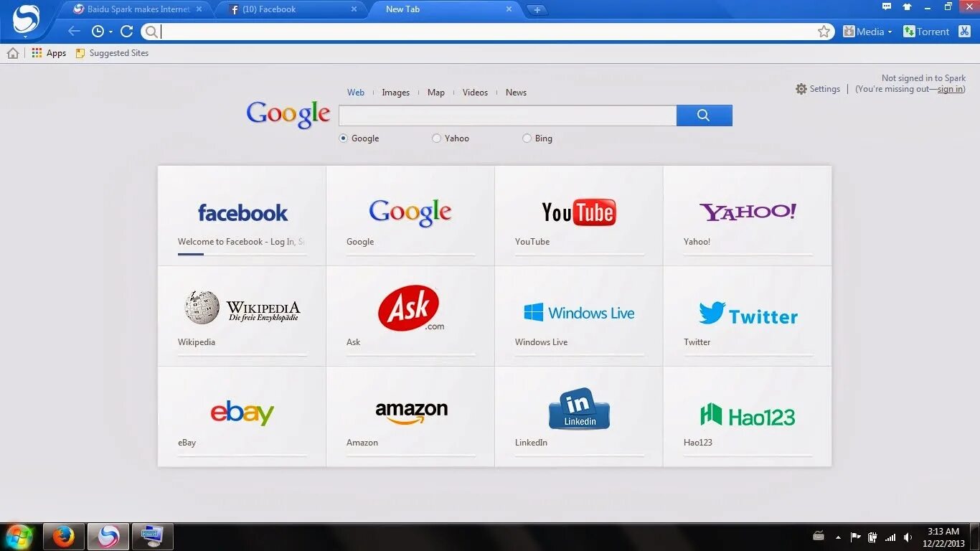
Task: Open Action Center flag icon
Action: (x=855, y=537)
